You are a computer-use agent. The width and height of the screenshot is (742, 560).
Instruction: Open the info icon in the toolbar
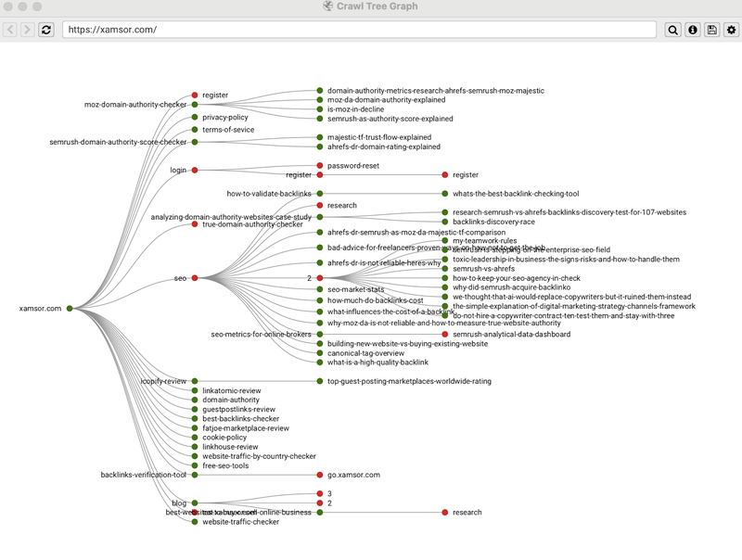click(x=693, y=30)
